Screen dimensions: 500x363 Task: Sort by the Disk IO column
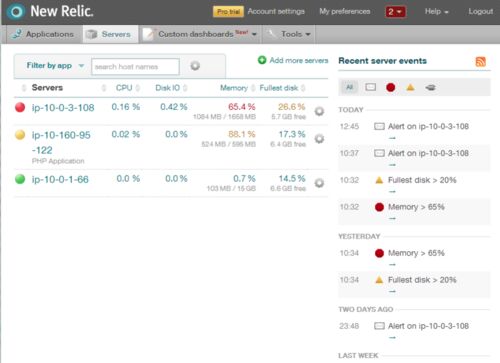[167, 88]
